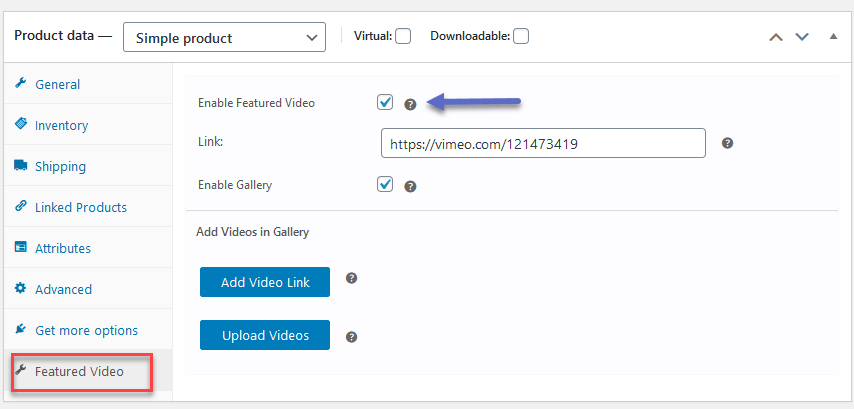Screen dimensions: 854x409
Task: Tick the Virtual checkbox
Action: 403,36
